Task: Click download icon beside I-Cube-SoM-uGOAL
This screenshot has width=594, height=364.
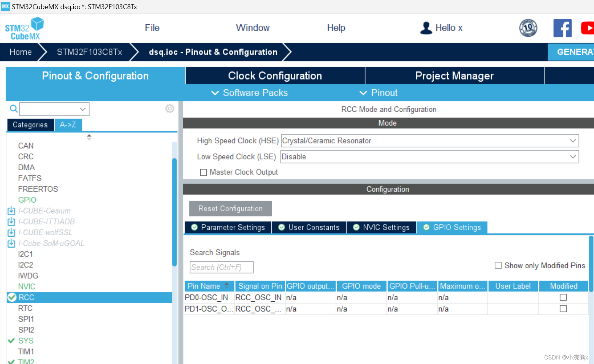Action: pyautogui.click(x=11, y=243)
